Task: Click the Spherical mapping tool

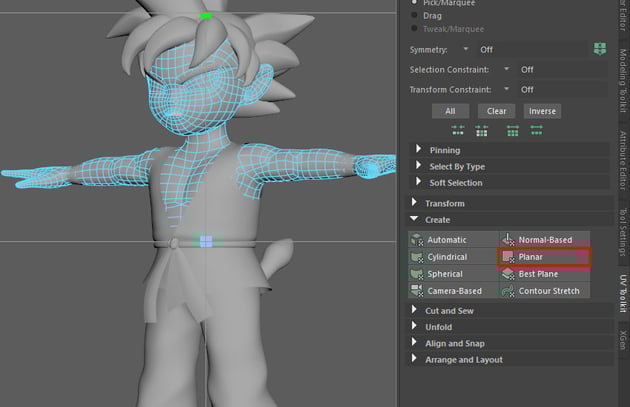Action: click(444, 274)
